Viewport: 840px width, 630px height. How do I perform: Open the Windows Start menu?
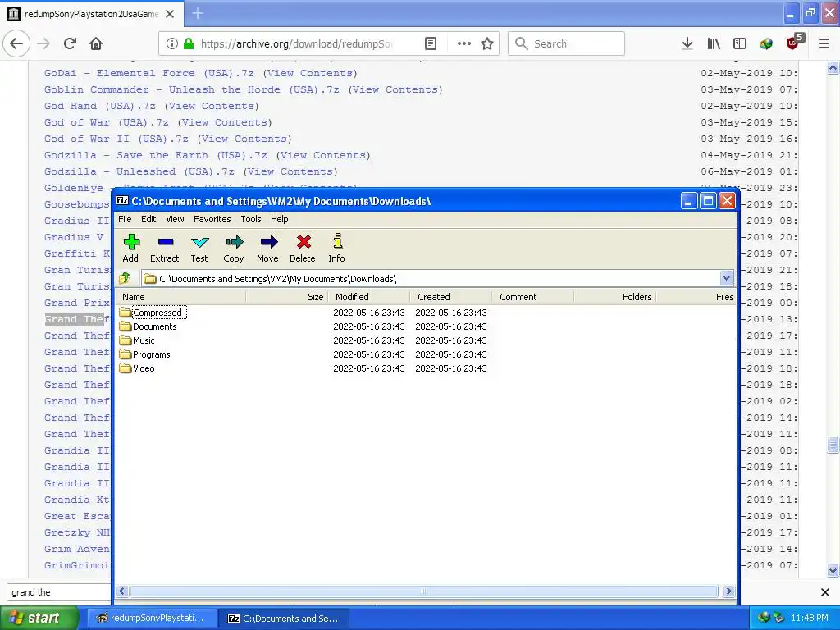click(x=39, y=618)
